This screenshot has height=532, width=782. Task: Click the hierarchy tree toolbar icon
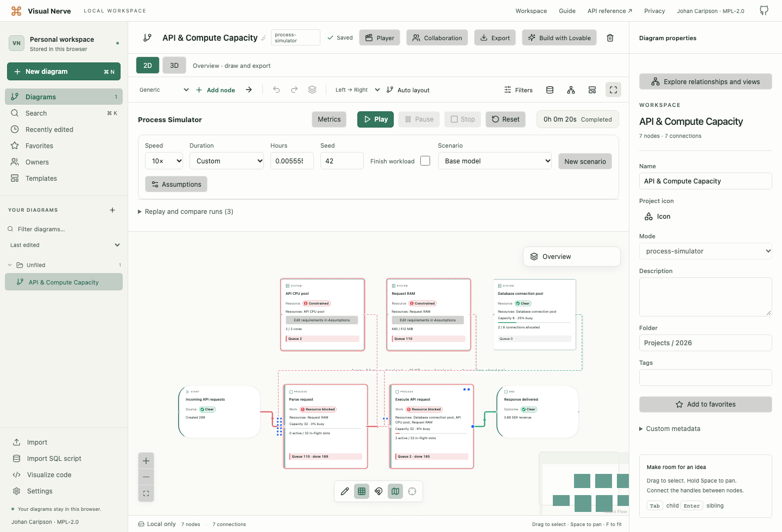[x=571, y=90]
